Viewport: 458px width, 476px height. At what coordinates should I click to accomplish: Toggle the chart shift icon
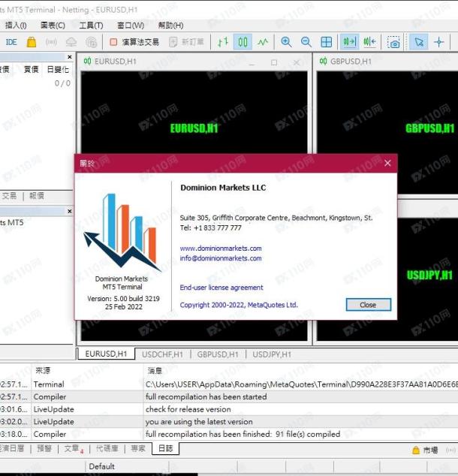point(369,42)
